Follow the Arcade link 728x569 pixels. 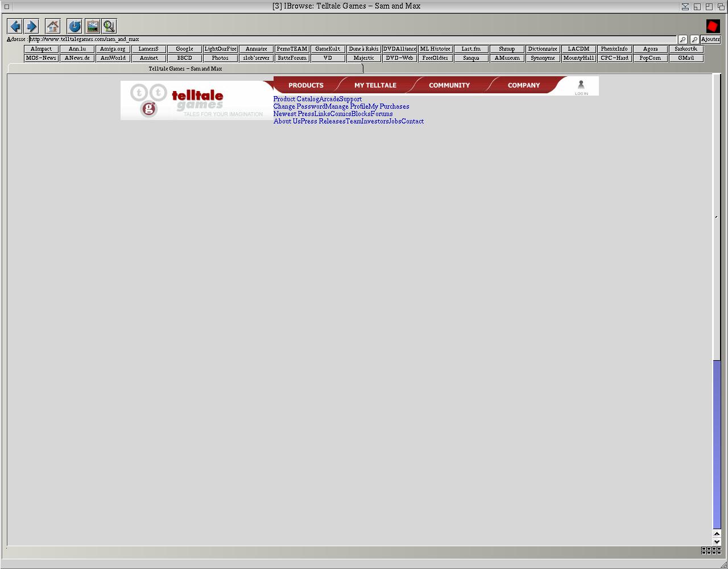click(x=329, y=99)
